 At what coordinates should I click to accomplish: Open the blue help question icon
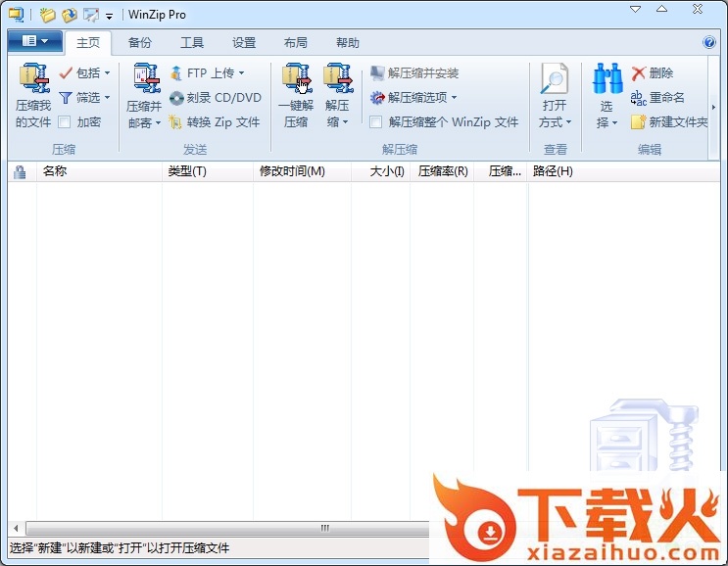click(709, 43)
